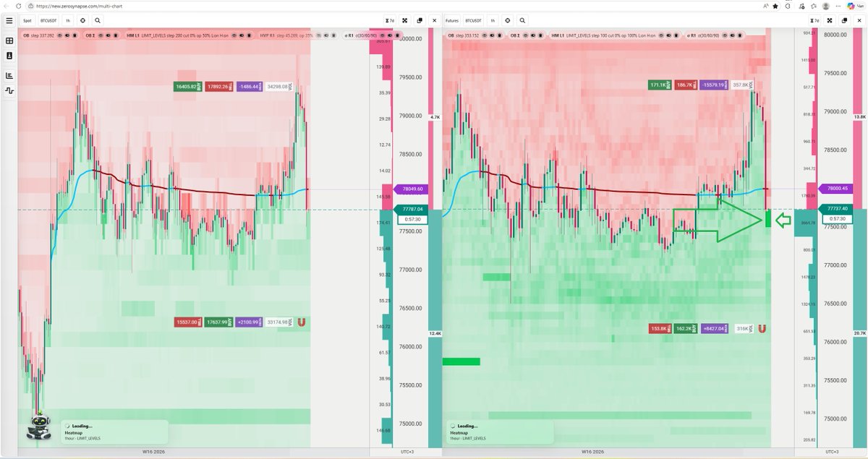Duplicate the Spot chart panel
The image size is (868, 459).
420,21
